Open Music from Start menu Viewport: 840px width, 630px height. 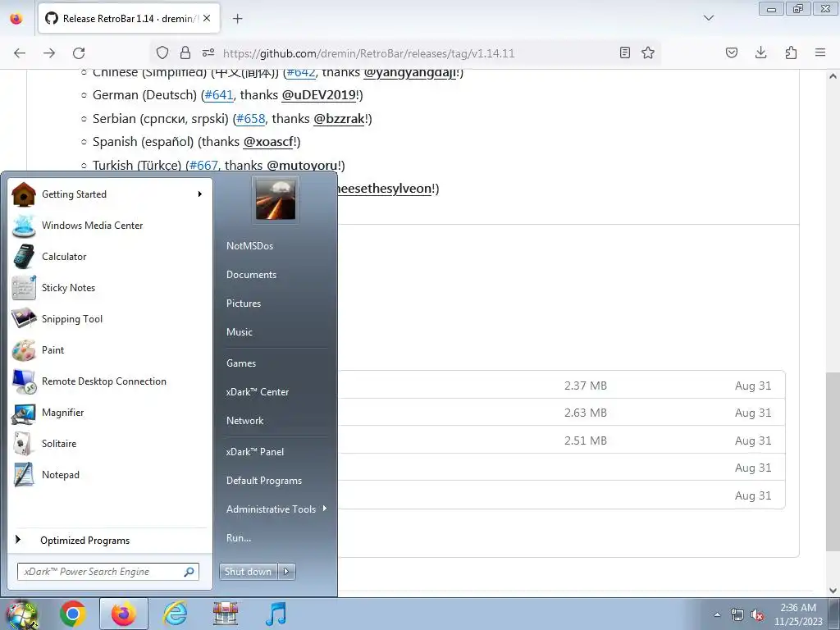pyautogui.click(x=240, y=332)
